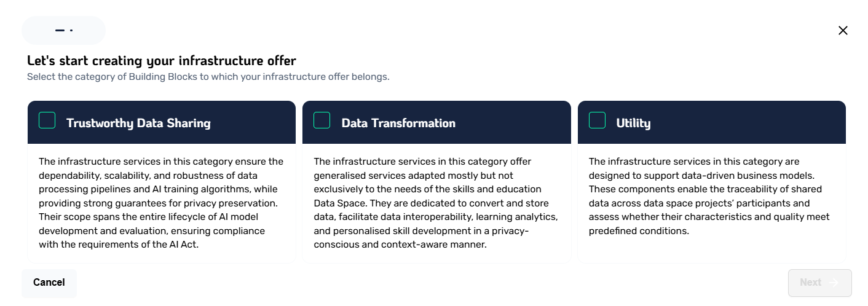Click the small dot step indicator
Screen dimensions: 868x306
(x=71, y=30)
